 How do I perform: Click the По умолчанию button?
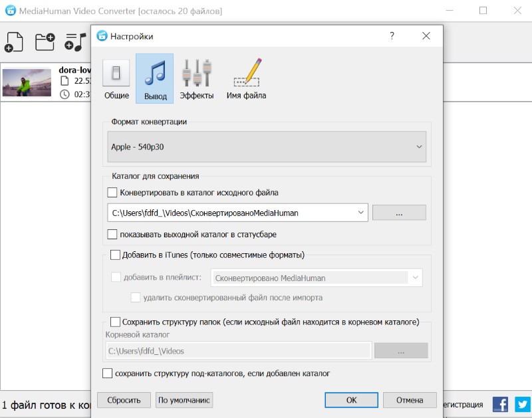click(x=184, y=400)
